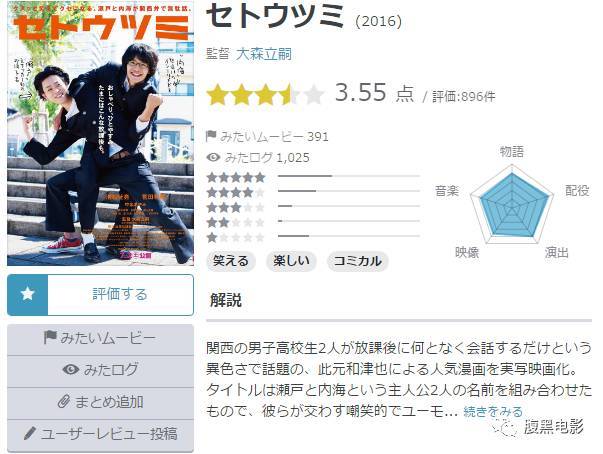Click the eye icon in the みたログ button
Screen dimensions: 603x454
coord(71,369)
